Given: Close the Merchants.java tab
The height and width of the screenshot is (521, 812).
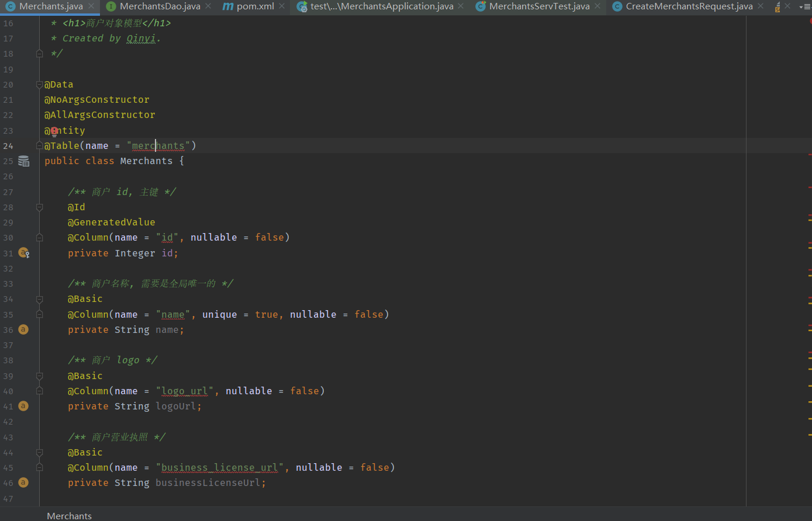Looking at the screenshot, I should 91,6.
